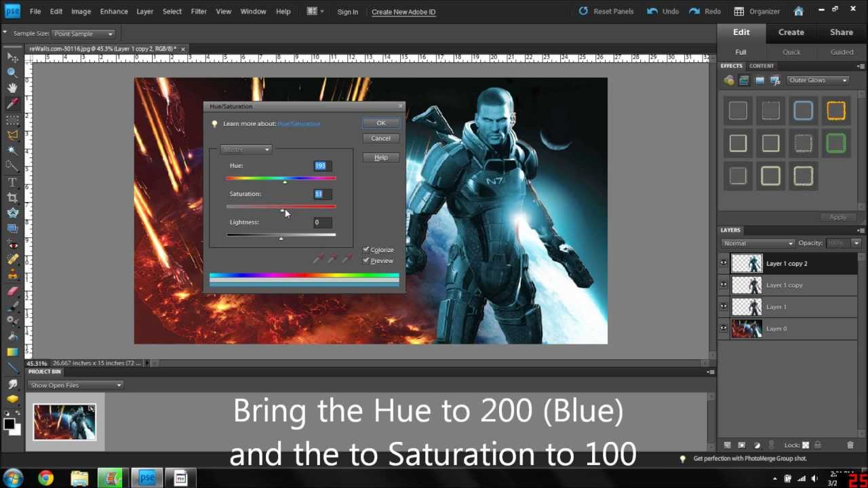Open the Outer Glows category dropdown
The image size is (868, 488).
(818, 80)
